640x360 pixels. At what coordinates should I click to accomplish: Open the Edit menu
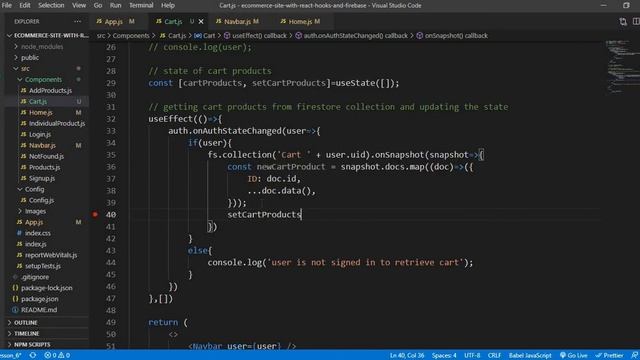pyautogui.click(x=25, y=5)
